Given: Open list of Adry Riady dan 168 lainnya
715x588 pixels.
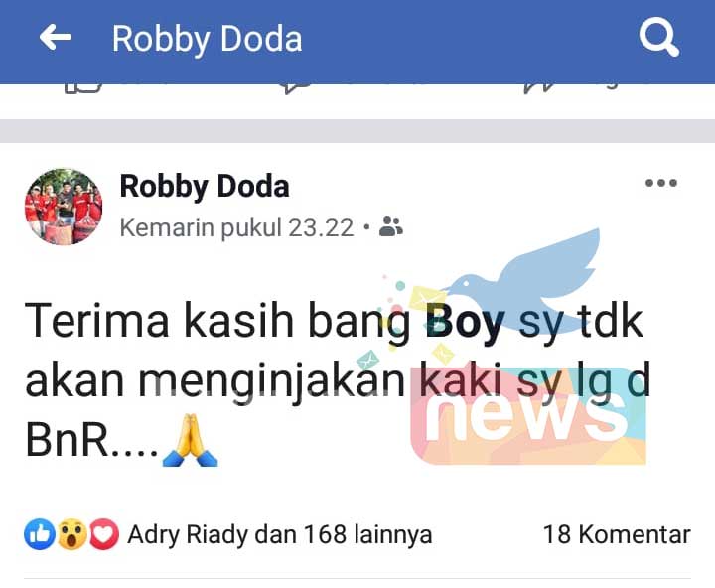Looking at the screenshot, I should [x=279, y=534].
